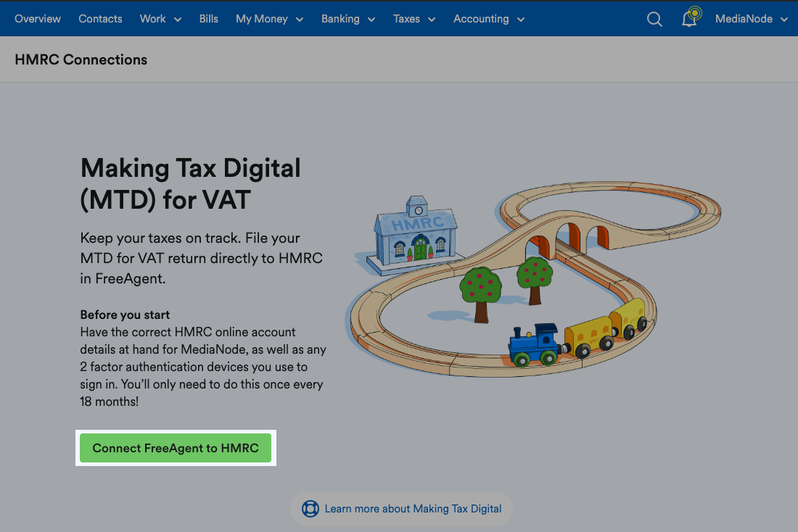This screenshot has width=798, height=532.
Task: Click the life-ring help icon beside Learn more
Action: [x=310, y=508]
